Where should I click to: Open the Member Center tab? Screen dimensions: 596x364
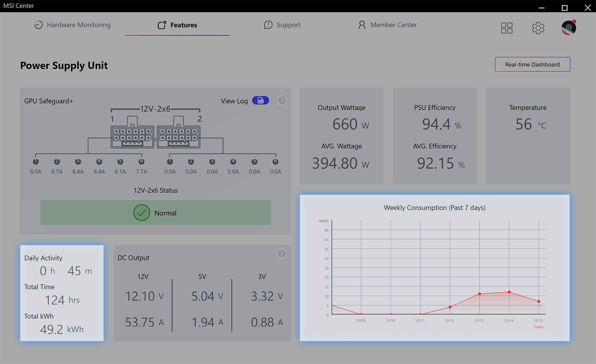(x=387, y=25)
